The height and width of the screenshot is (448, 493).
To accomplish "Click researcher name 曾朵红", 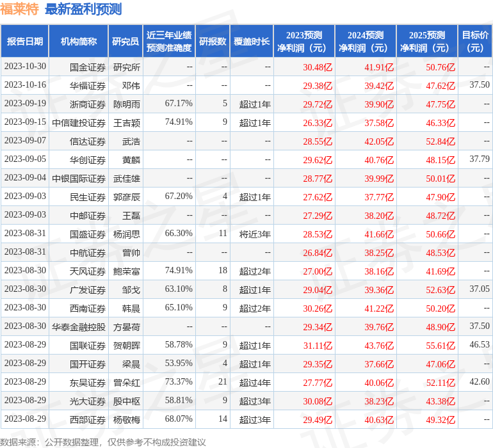I will point(127,383).
